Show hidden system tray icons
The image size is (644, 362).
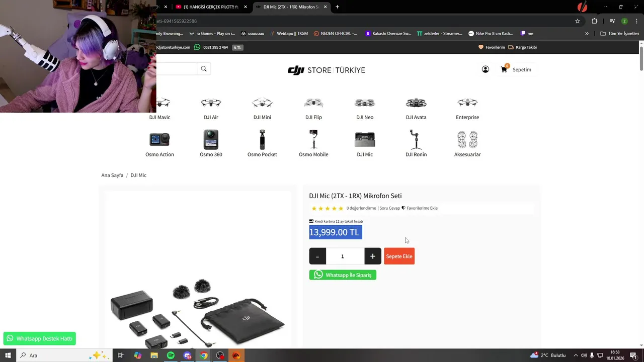[576, 355]
